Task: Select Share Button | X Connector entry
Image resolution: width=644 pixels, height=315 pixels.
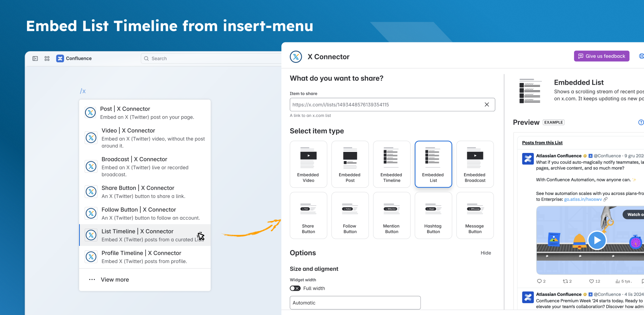Action: tap(145, 192)
